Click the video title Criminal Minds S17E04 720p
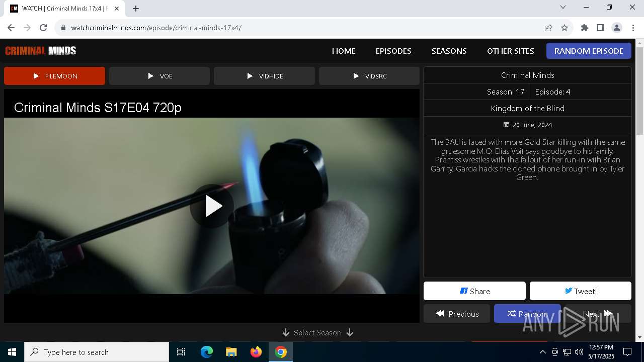This screenshot has height=362, width=644. coord(98,107)
